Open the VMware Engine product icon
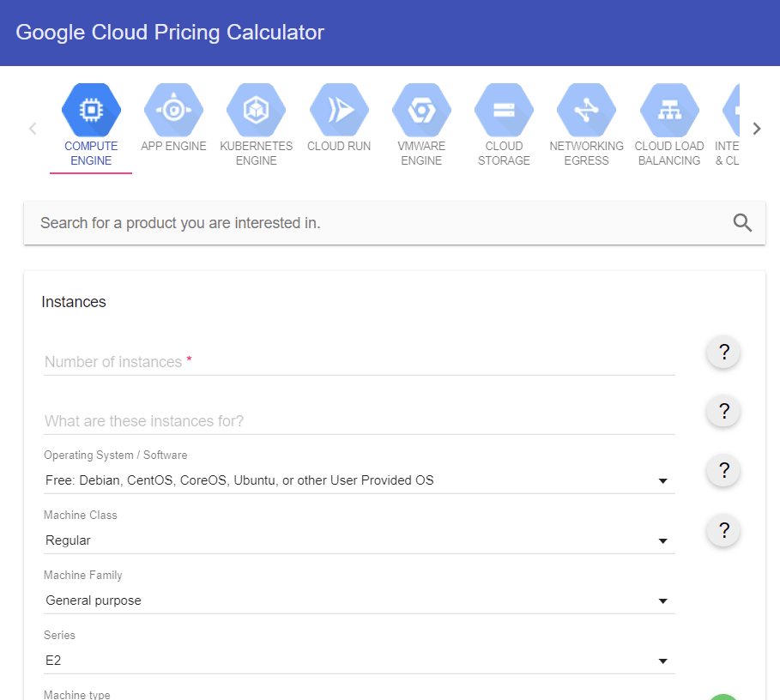This screenshot has height=700, width=780. [x=421, y=110]
